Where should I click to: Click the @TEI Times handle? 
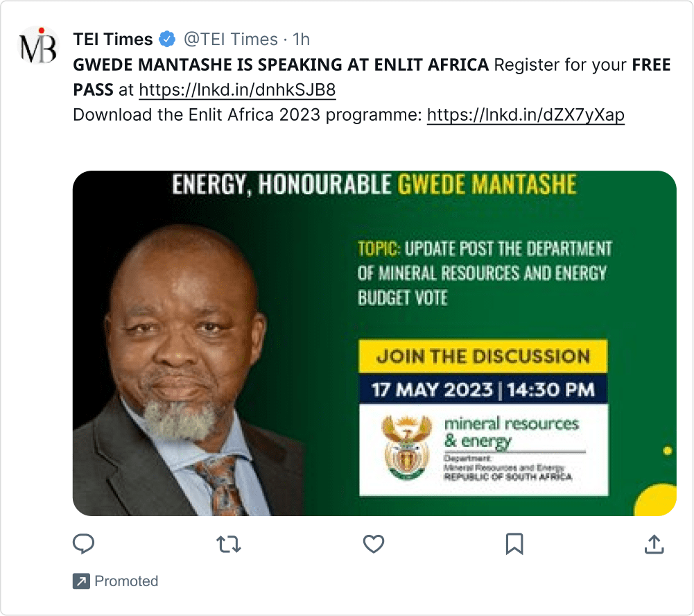click(229, 40)
